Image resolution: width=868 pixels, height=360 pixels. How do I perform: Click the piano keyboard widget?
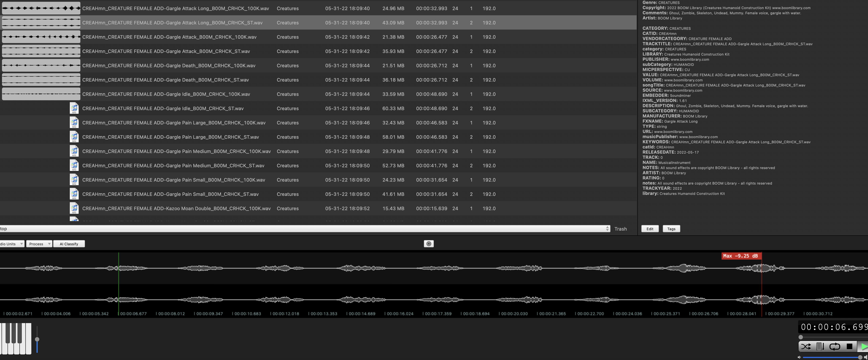pyautogui.click(x=16, y=338)
